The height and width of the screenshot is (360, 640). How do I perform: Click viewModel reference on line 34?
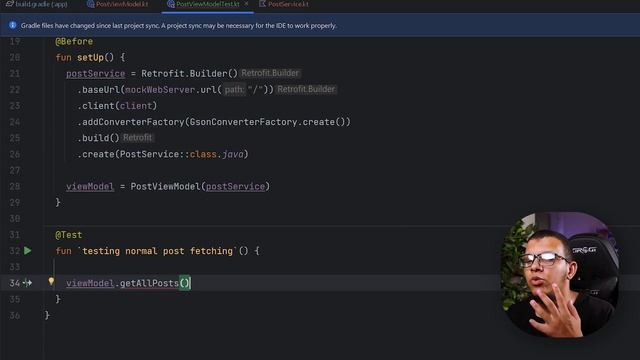coord(90,283)
